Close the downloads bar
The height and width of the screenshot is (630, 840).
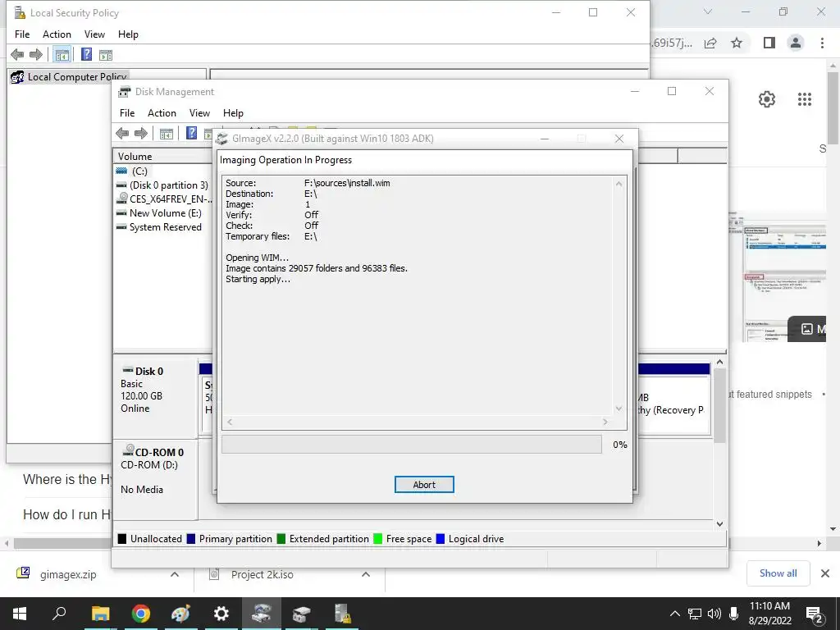(x=825, y=573)
